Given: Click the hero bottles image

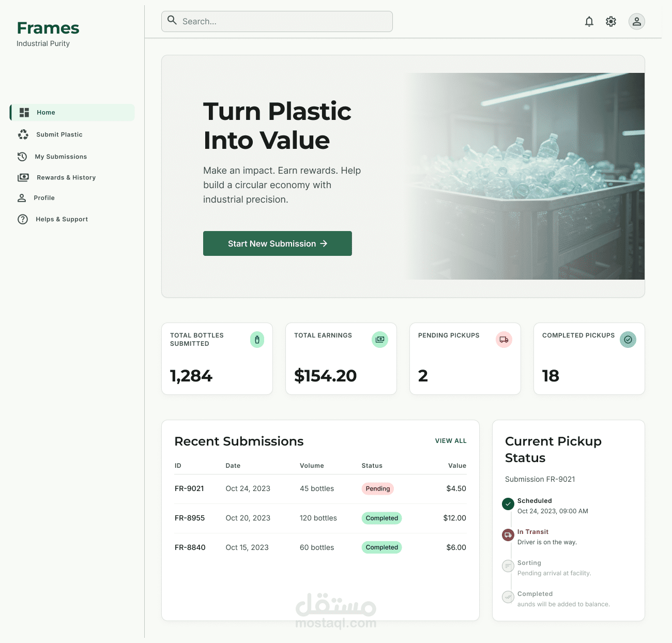Looking at the screenshot, I should coord(524,176).
